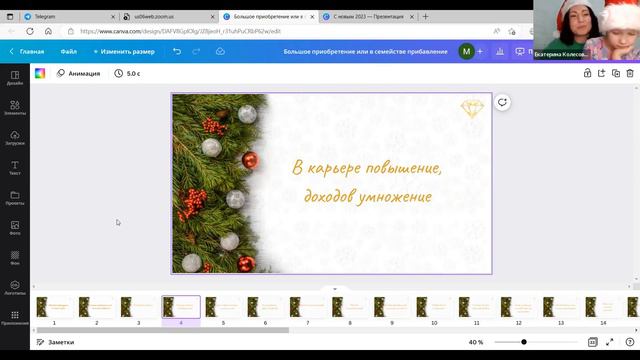Select slide thumbnail 10

click(x=434, y=307)
